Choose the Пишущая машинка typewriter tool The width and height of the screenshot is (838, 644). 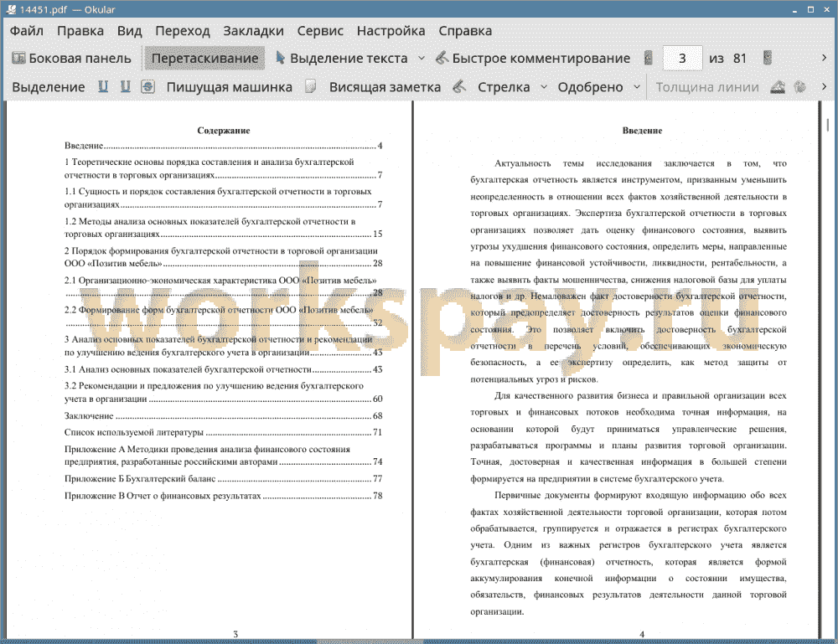pos(230,87)
